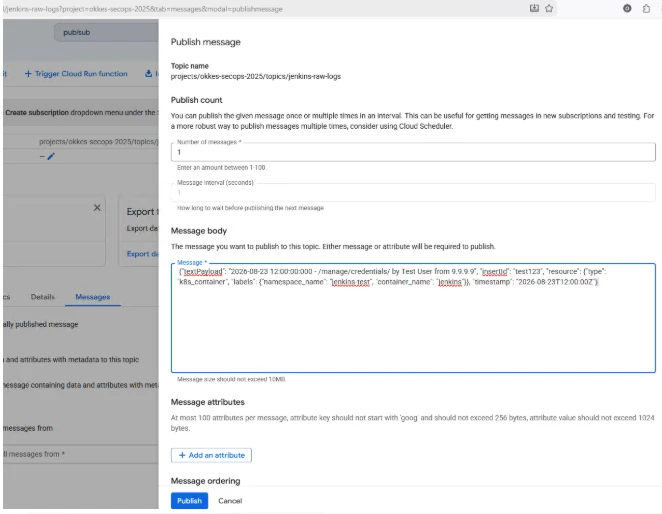This screenshot has height=514, width=662.
Task: Click the Message ordering heading
Action: point(205,481)
